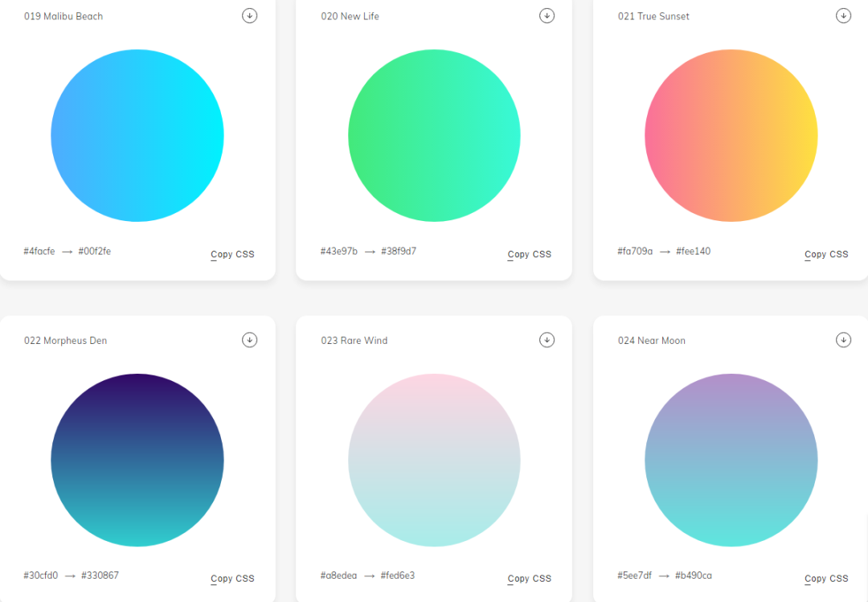This screenshot has height=602, width=868.
Task: Click the #fee140 color code
Action: pos(693,252)
